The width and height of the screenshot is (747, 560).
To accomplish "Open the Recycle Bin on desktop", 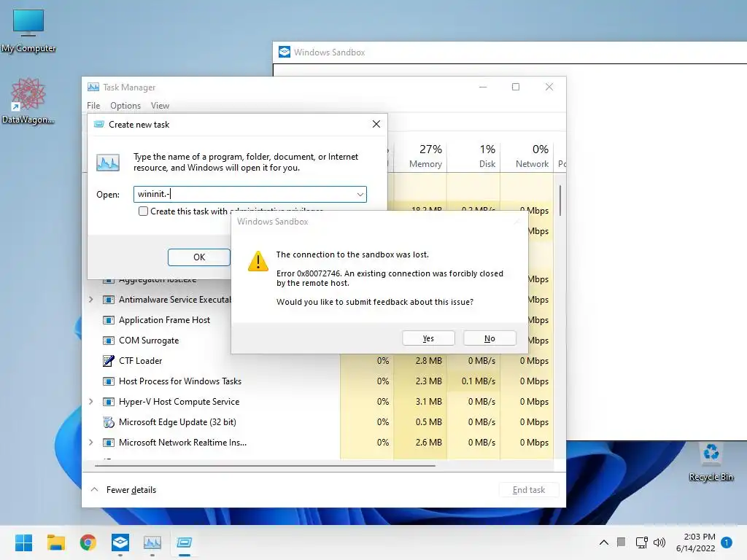I will pyautogui.click(x=711, y=462).
